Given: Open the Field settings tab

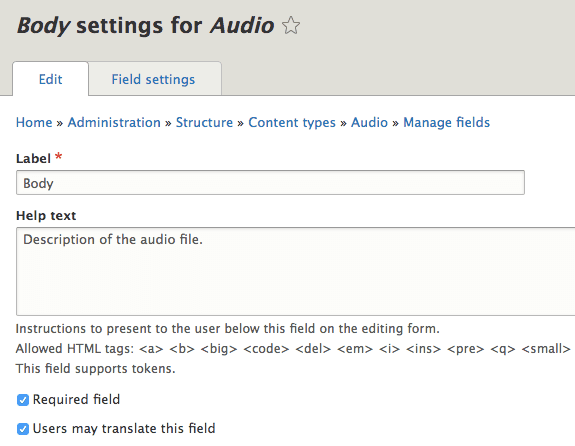Looking at the screenshot, I should [155, 79].
